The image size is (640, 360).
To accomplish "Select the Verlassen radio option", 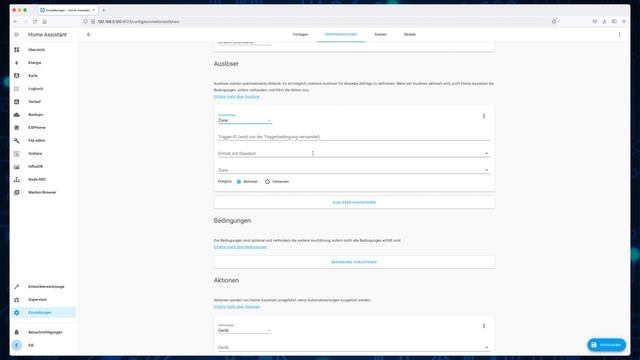I will tap(267, 182).
